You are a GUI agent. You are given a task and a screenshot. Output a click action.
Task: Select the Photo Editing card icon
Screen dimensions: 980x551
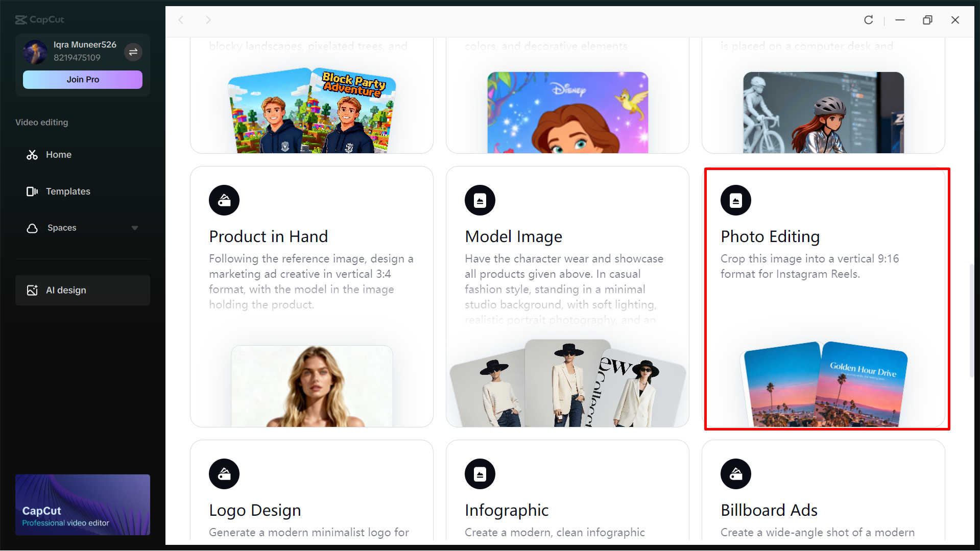pyautogui.click(x=735, y=200)
